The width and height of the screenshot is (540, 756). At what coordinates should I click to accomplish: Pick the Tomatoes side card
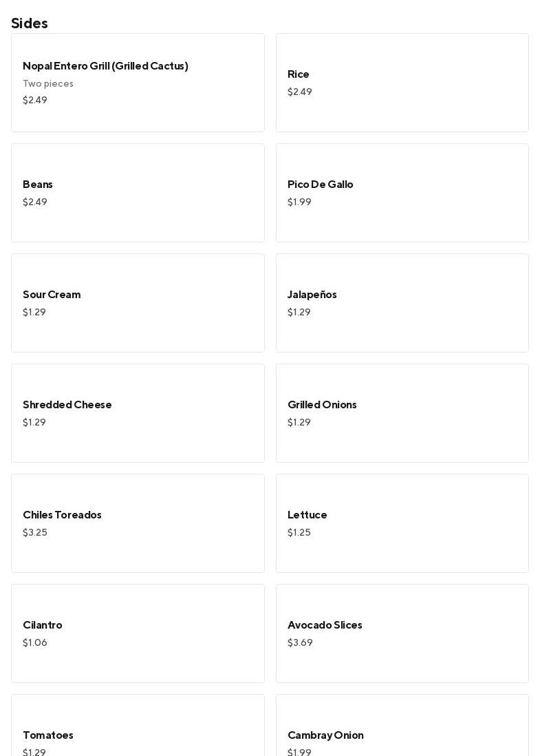tap(138, 730)
